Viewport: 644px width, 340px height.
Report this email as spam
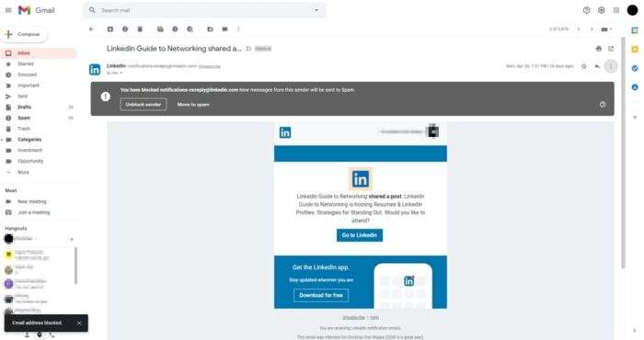125,29
